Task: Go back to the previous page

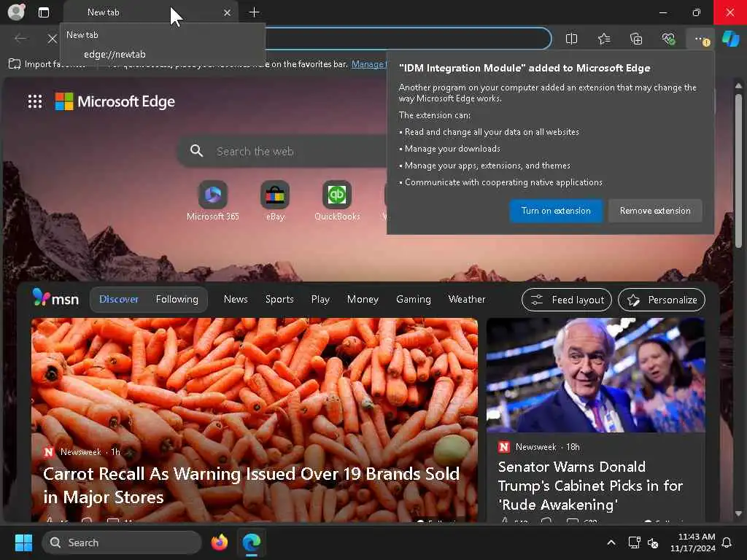Action: (x=20, y=38)
